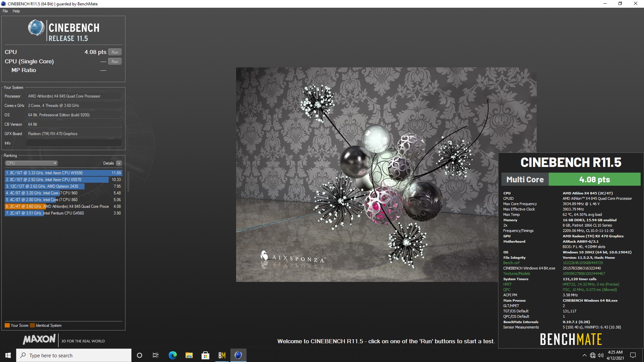Open the taskbar clock and date

coord(615,355)
